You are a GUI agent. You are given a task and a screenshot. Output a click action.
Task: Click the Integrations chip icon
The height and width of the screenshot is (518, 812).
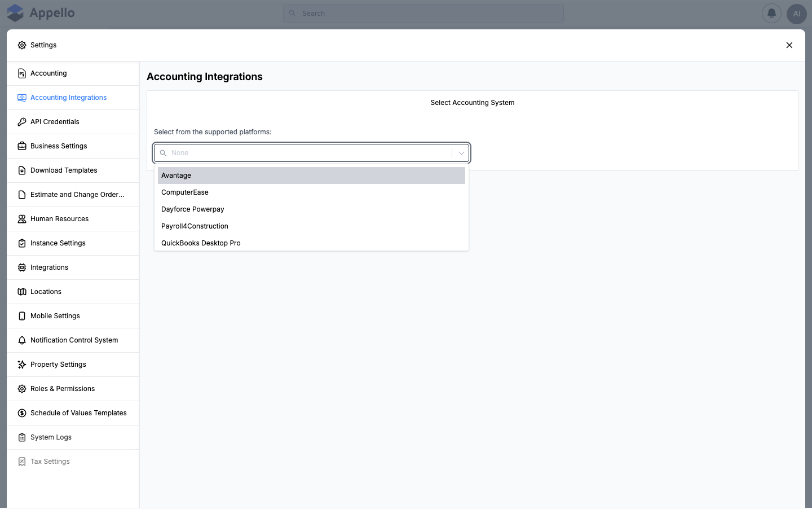coord(22,267)
